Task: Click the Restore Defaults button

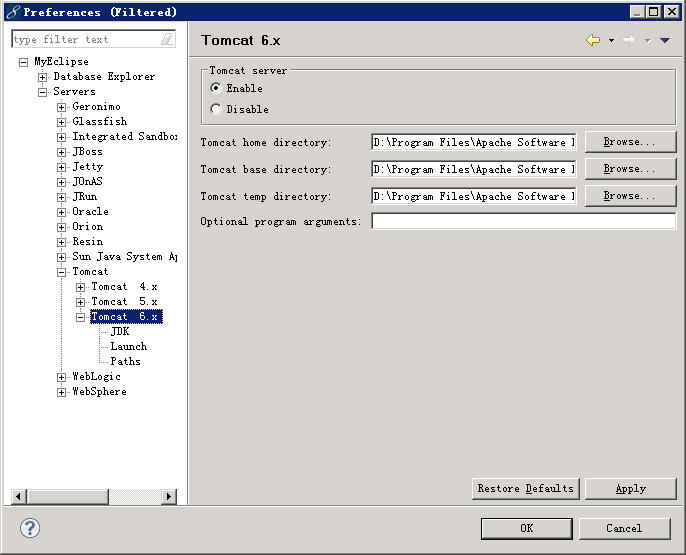Action: click(x=525, y=489)
